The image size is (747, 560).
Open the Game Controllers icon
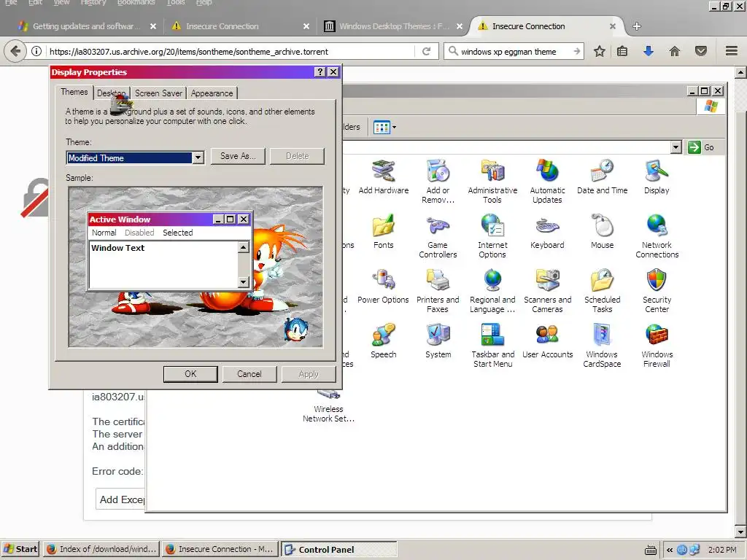[438, 236]
